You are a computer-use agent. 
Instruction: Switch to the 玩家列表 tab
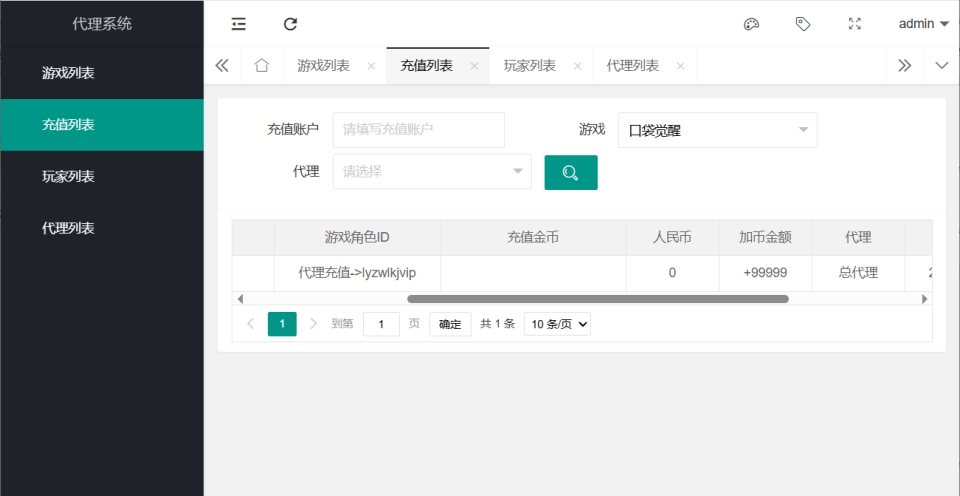click(x=529, y=66)
